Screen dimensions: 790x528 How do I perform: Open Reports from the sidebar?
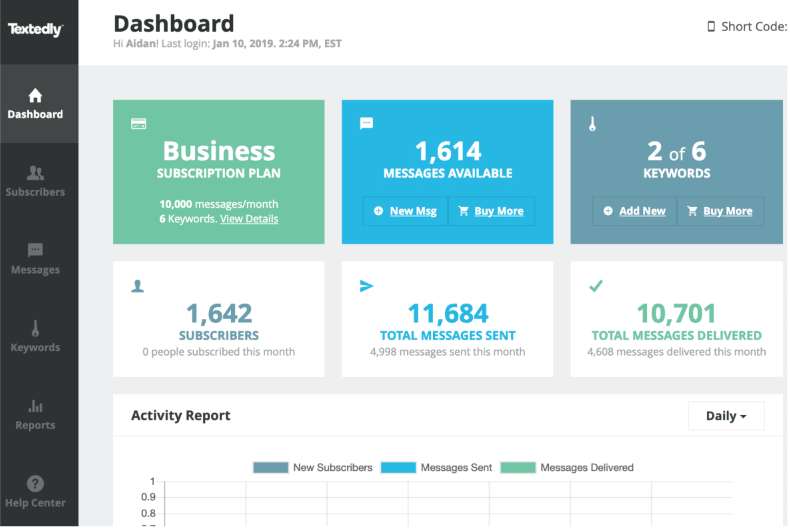(x=35, y=415)
